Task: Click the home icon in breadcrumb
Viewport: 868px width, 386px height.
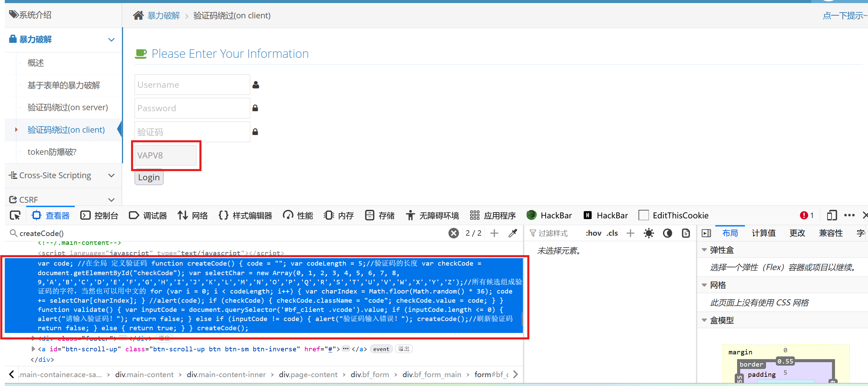Action: point(138,15)
